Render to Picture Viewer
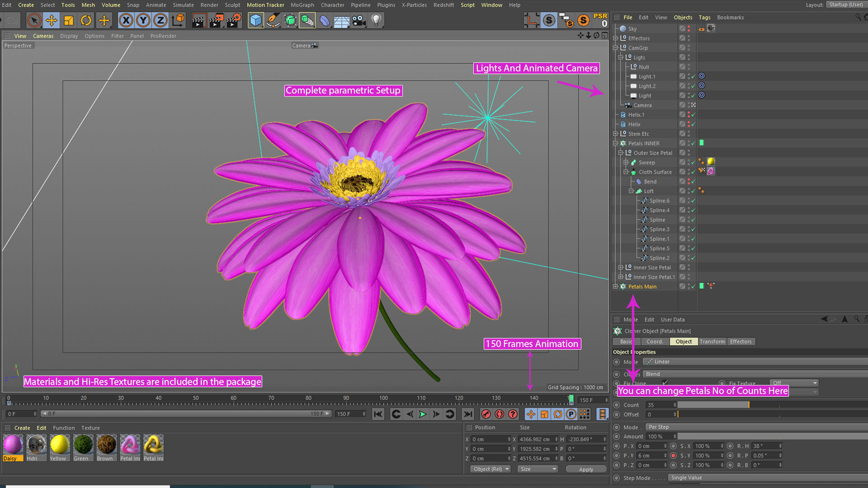 pos(216,20)
